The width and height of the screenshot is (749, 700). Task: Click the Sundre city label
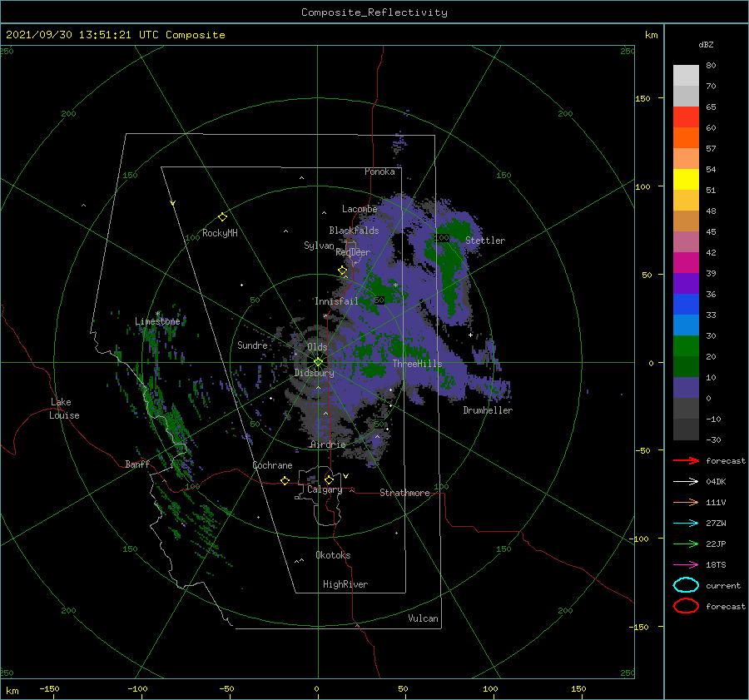(x=252, y=345)
